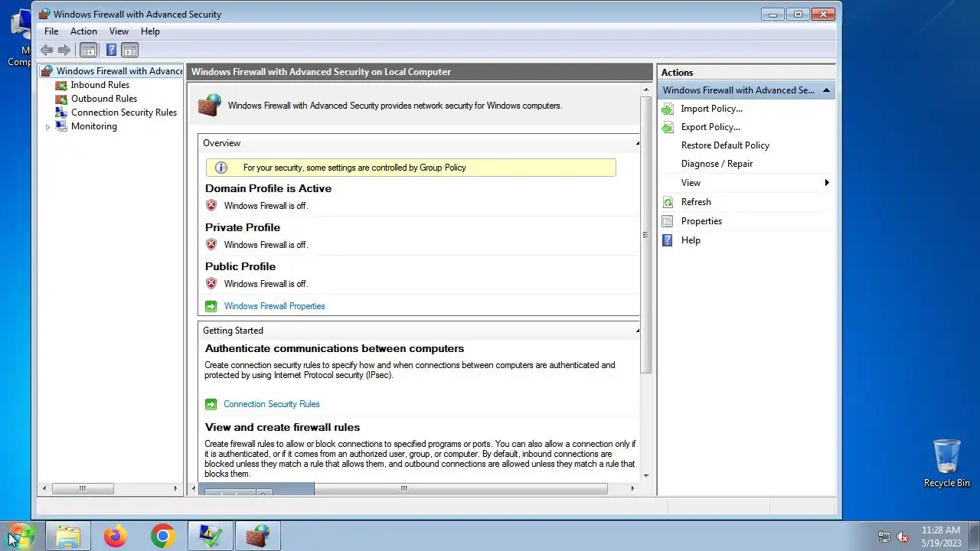The height and width of the screenshot is (551, 980).
Task: Launch Firefox from the taskbar
Action: 116,536
